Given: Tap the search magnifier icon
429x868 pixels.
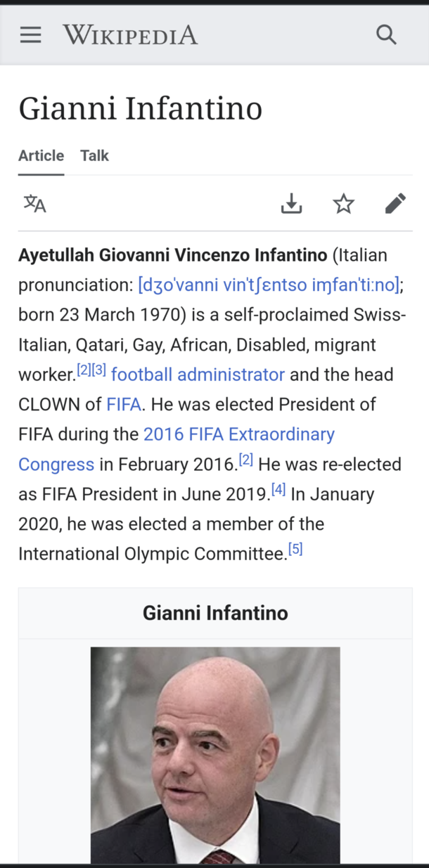Looking at the screenshot, I should pyautogui.click(x=386, y=34).
